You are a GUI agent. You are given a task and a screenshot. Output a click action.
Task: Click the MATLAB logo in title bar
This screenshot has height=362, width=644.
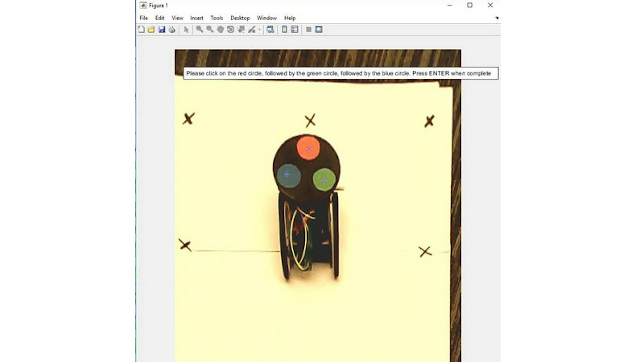pos(143,5)
